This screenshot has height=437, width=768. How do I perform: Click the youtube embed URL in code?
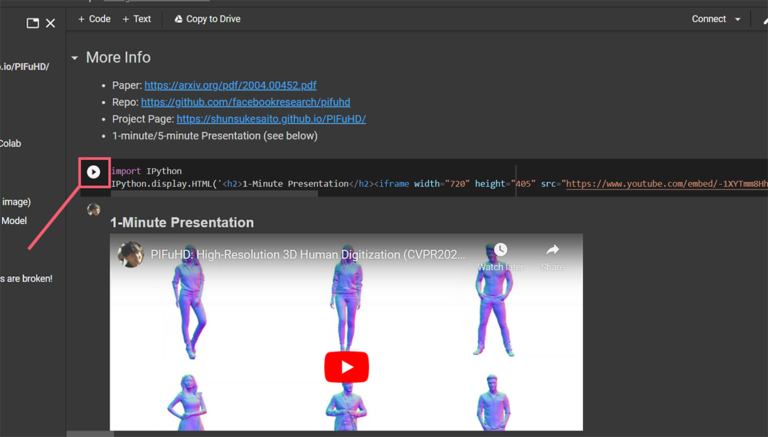667,184
